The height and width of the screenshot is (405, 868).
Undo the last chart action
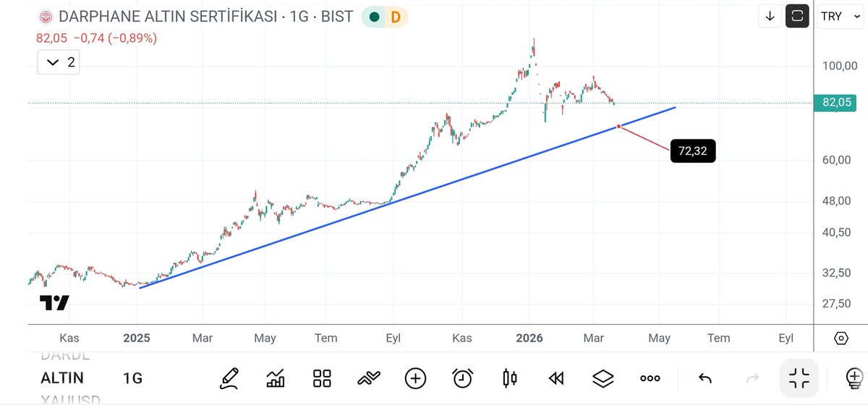(x=705, y=378)
